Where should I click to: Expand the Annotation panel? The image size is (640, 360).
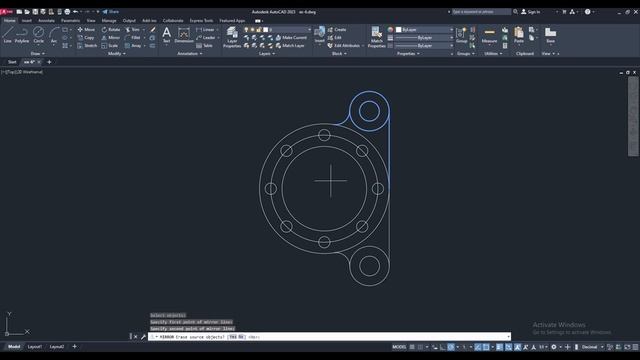pyautogui.click(x=189, y=53)
